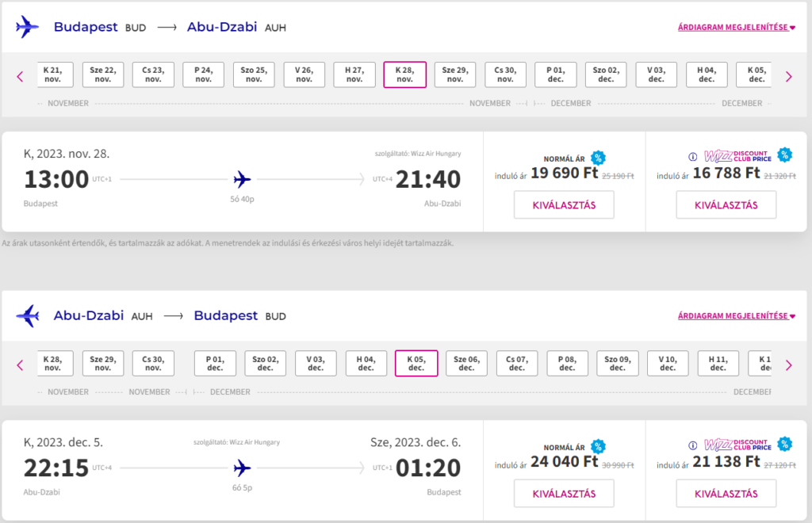Select outbound date Sze 29, nov.
The width and height of the screenshot is (812, 523).
(455, 74)
